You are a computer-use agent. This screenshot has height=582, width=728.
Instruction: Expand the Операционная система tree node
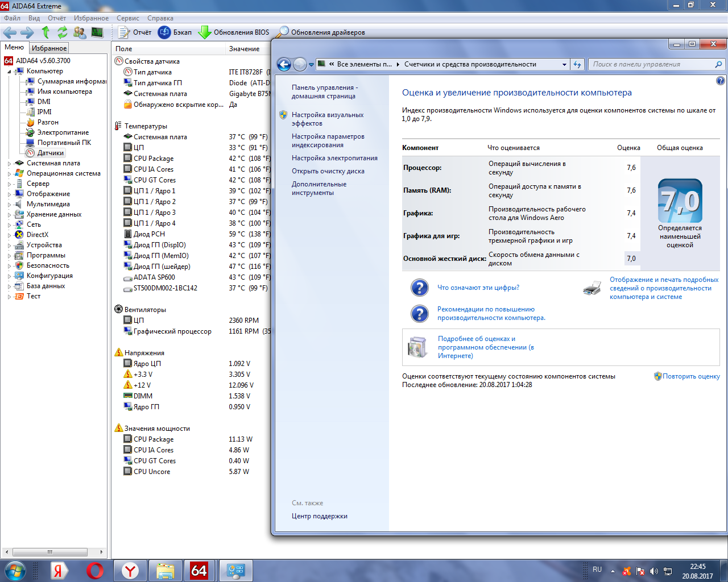[9, 174]
